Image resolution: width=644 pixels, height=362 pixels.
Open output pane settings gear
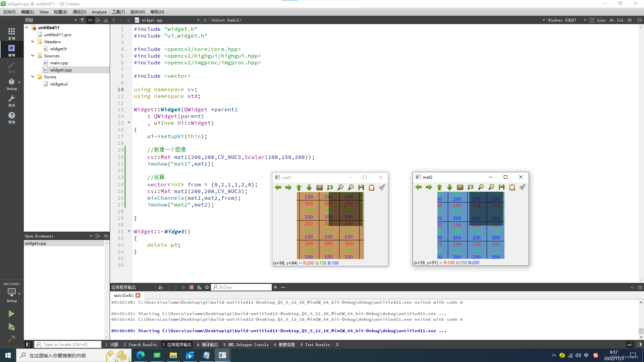click(207, 287)
